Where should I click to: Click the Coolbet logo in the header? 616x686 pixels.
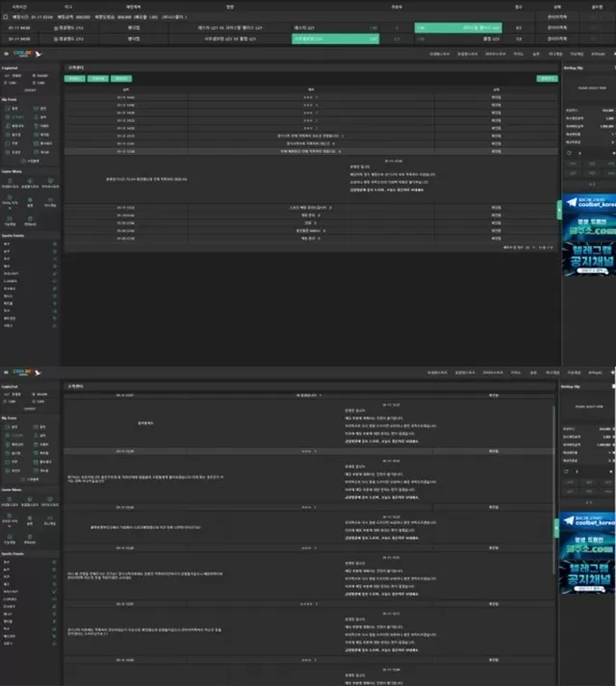click(x=19, y=56)
